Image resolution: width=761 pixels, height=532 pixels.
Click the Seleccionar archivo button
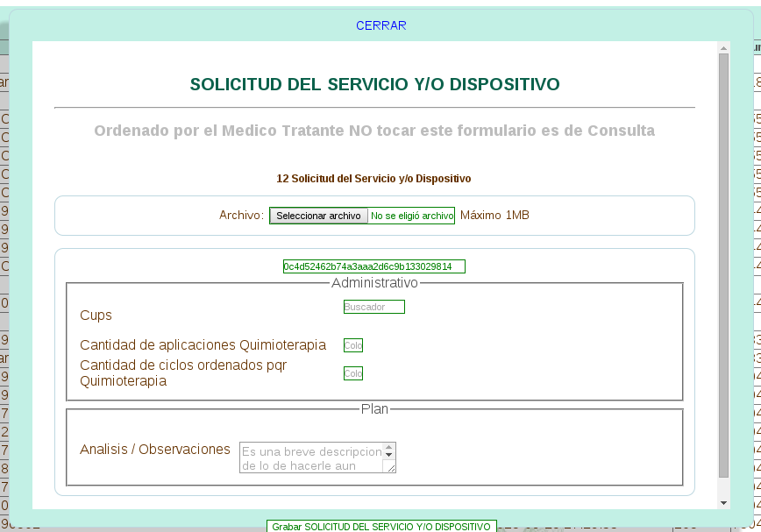318,216
